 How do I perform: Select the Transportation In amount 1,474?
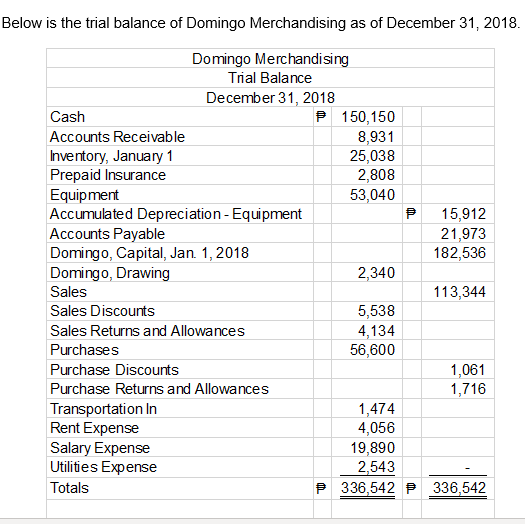(x=376, y=409)
